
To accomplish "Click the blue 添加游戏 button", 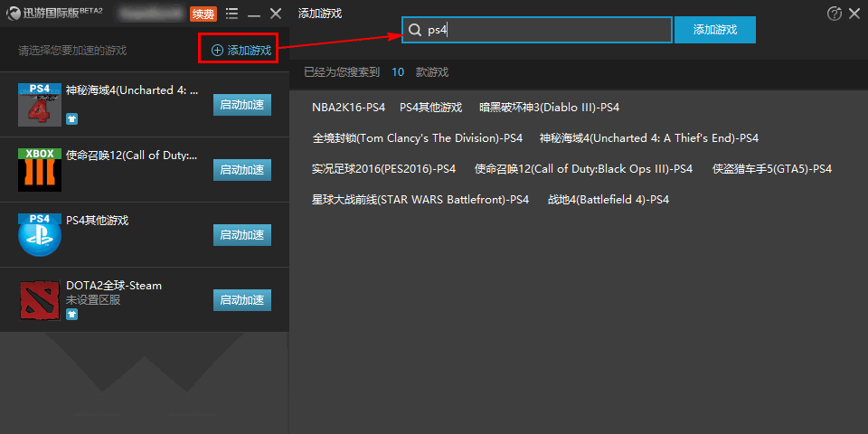I will tap(714, 30).
